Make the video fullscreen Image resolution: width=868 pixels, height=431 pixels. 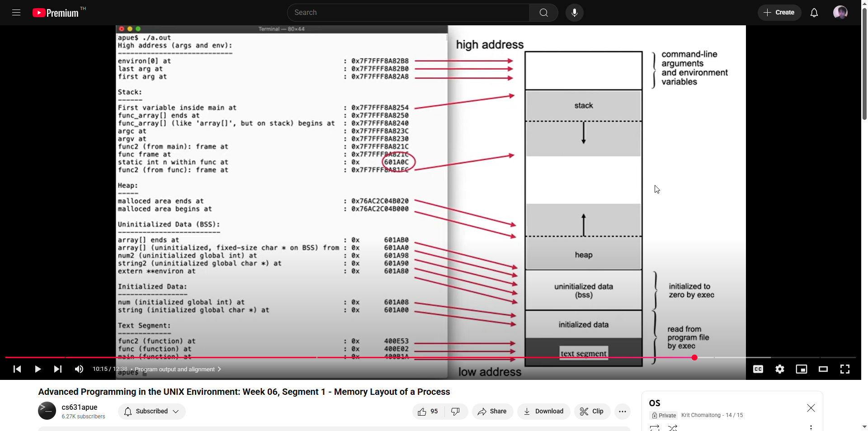[x=844, y=369]
